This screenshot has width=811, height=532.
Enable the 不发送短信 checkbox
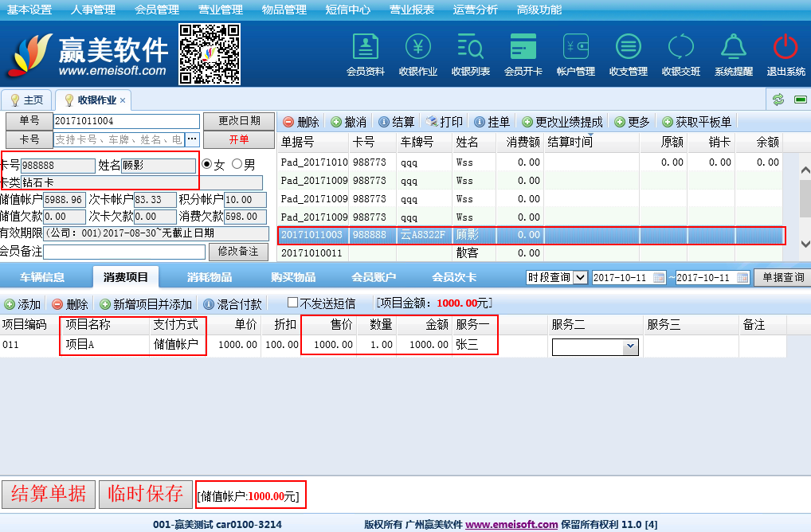pos(292,303)
